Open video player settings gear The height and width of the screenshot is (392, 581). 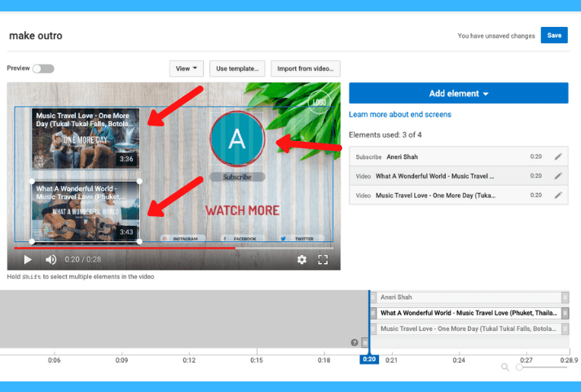(x=302, y=259)
